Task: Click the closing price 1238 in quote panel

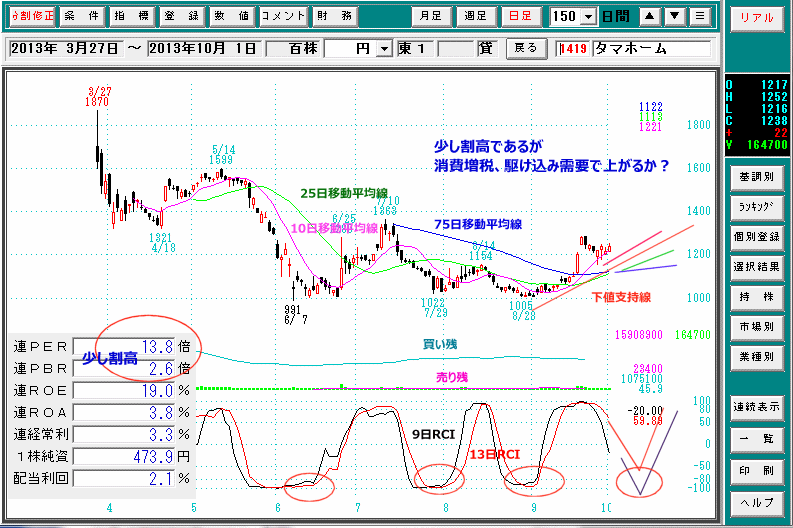Action: [774, 120]
